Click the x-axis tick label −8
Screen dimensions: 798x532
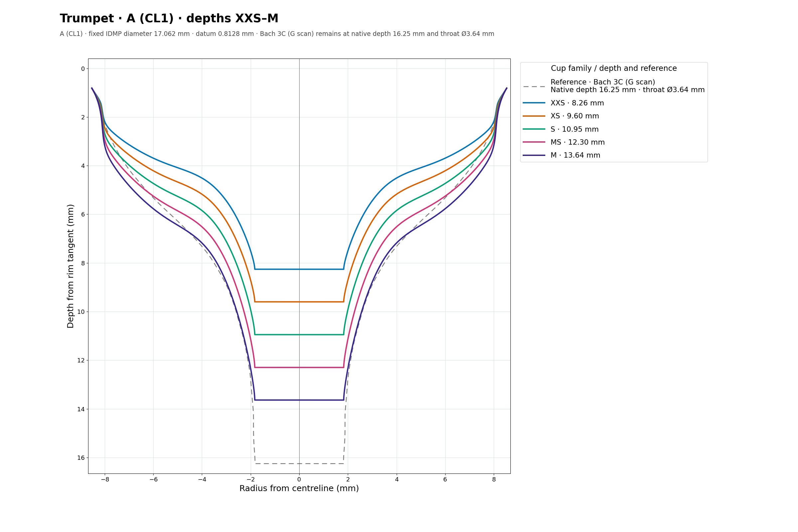click(x=105, y=479)
